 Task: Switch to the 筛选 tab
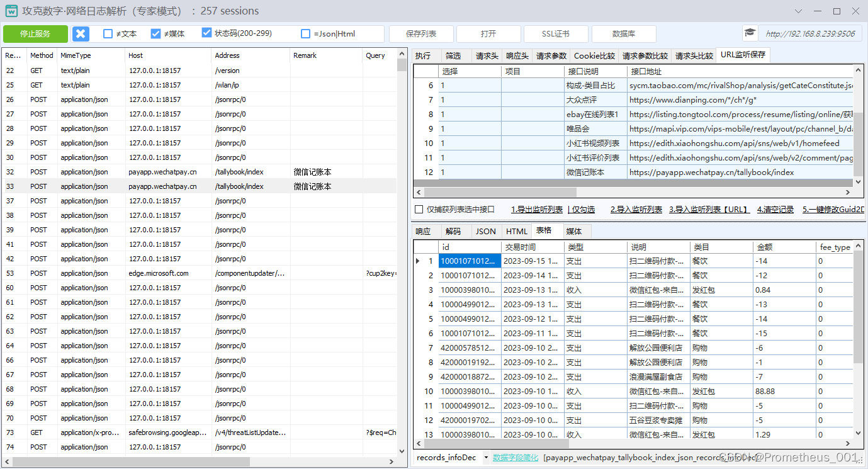coord(453,56)
